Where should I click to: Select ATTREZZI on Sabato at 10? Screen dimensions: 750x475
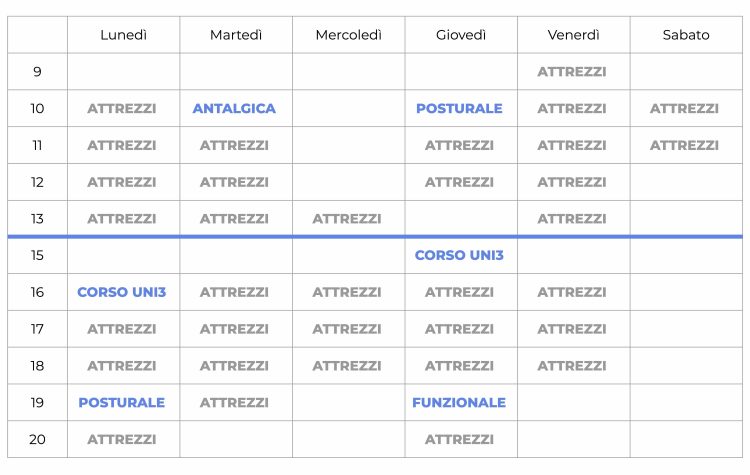tap(684, 109)
